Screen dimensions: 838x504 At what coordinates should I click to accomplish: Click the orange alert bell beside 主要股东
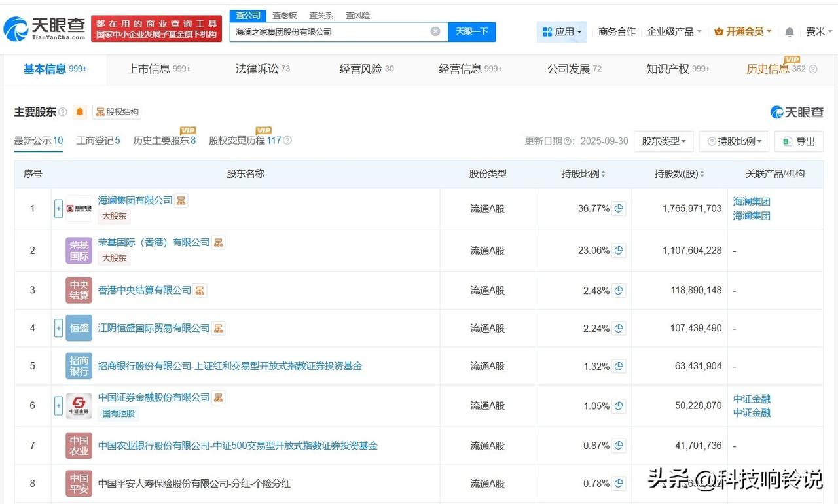[80, 112]
